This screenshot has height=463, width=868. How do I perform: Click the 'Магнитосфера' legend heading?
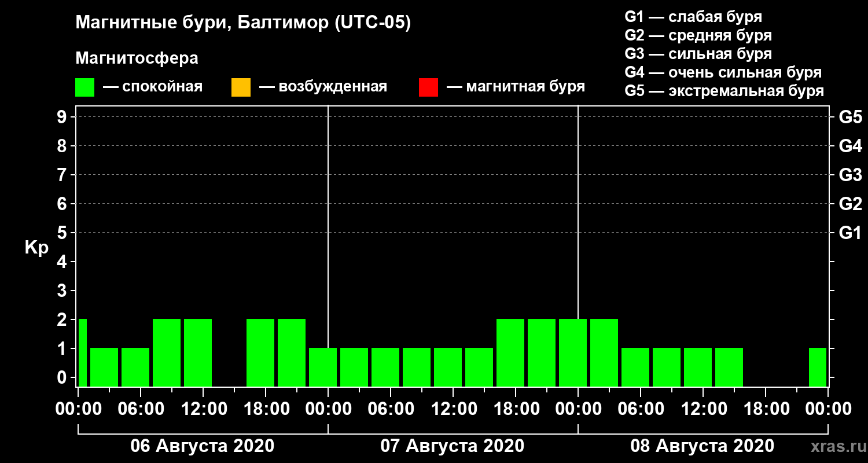pyautogui.click(x=137, y=58)
